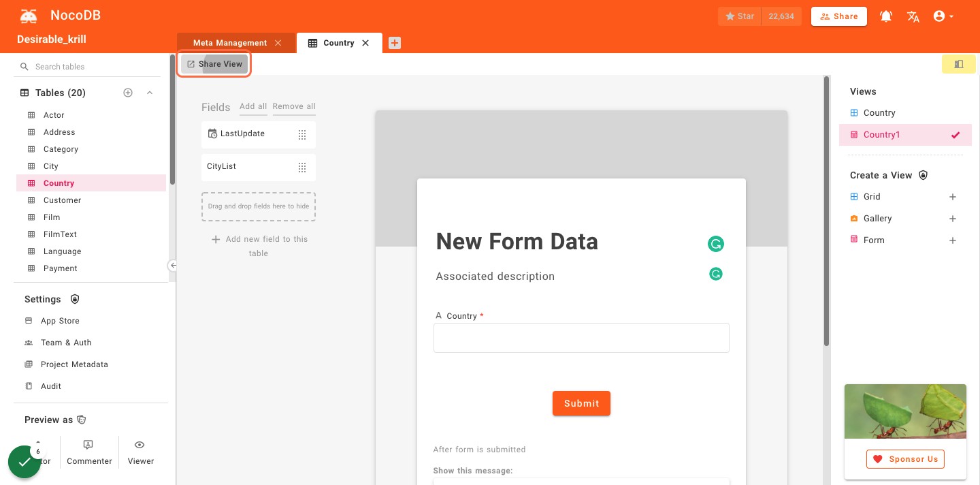
Task: Click Add all fields link
Action: [253, 106]
